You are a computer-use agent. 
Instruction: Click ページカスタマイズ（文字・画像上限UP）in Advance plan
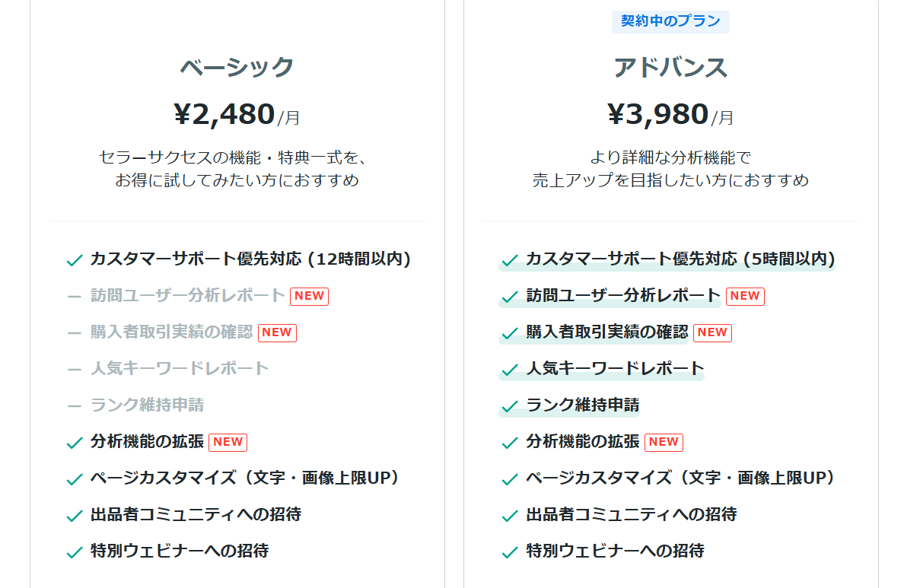pos(678,478)
